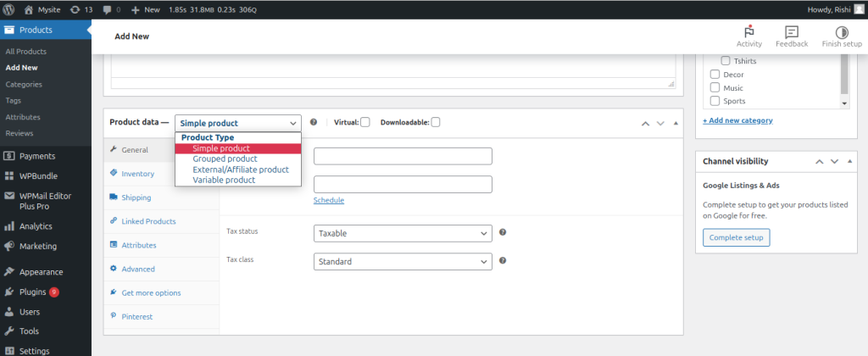Click the Shipping truck icon
Image resolution: width=868 pixels, height=356 pixels.
114,197
